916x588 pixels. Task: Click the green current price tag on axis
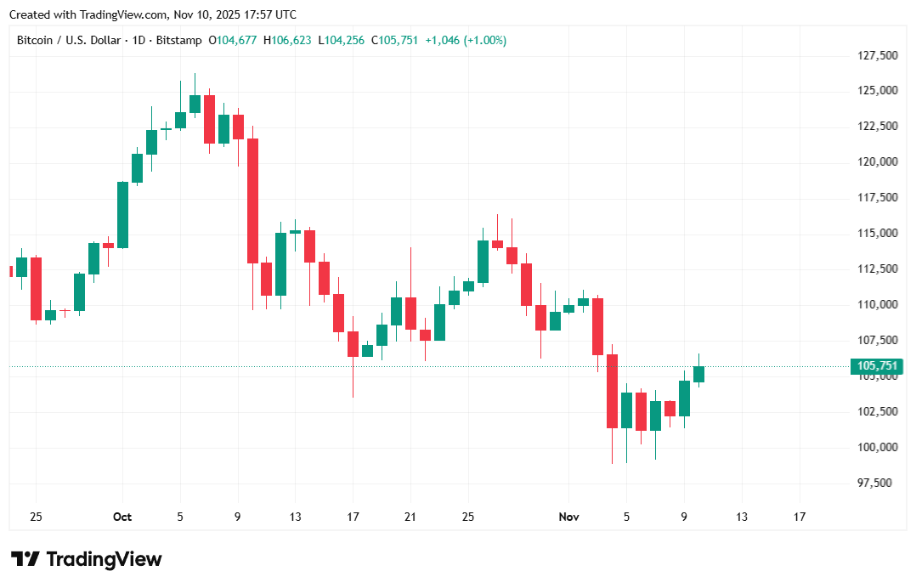pyautogui.click(x=876, y=366)
